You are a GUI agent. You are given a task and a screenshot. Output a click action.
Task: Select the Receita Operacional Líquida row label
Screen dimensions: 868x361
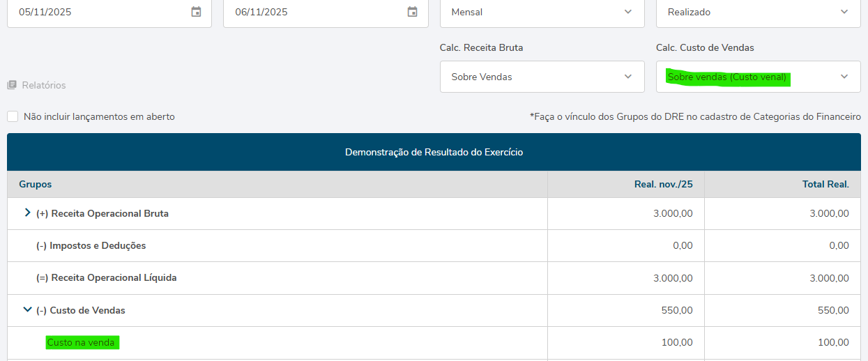[x=106, y=277]
